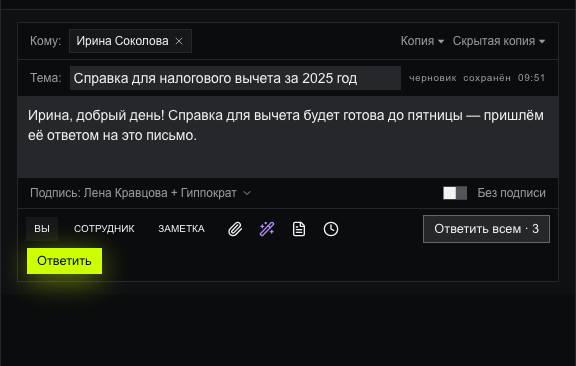Schedule sending with the clock icon
The width and height of the screenshot is (576, 366).
point(331,229)
